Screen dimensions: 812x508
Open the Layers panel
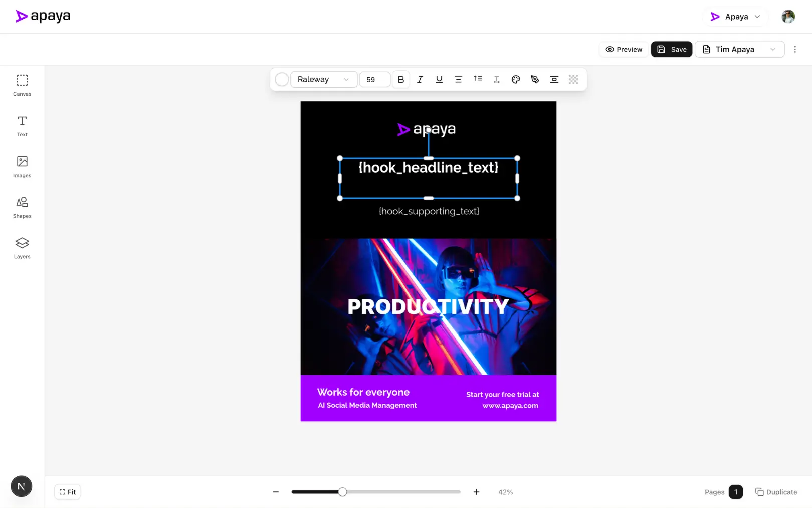[22, 248]
